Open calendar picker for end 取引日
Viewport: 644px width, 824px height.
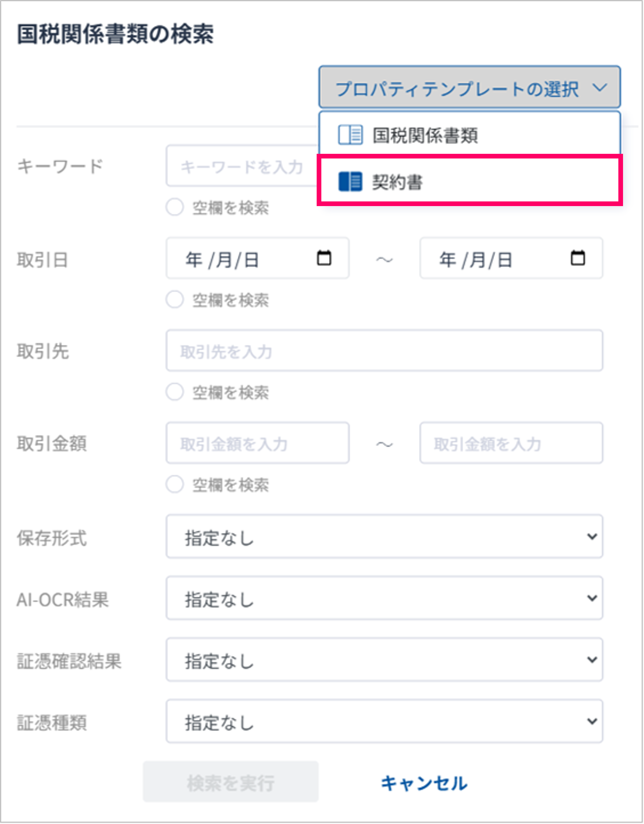point(577,258)
